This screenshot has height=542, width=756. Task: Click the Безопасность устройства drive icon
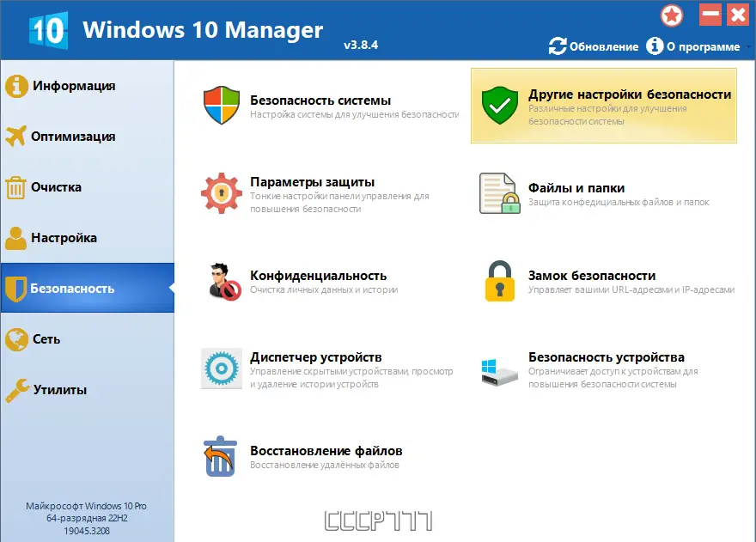tap(498, 371)
